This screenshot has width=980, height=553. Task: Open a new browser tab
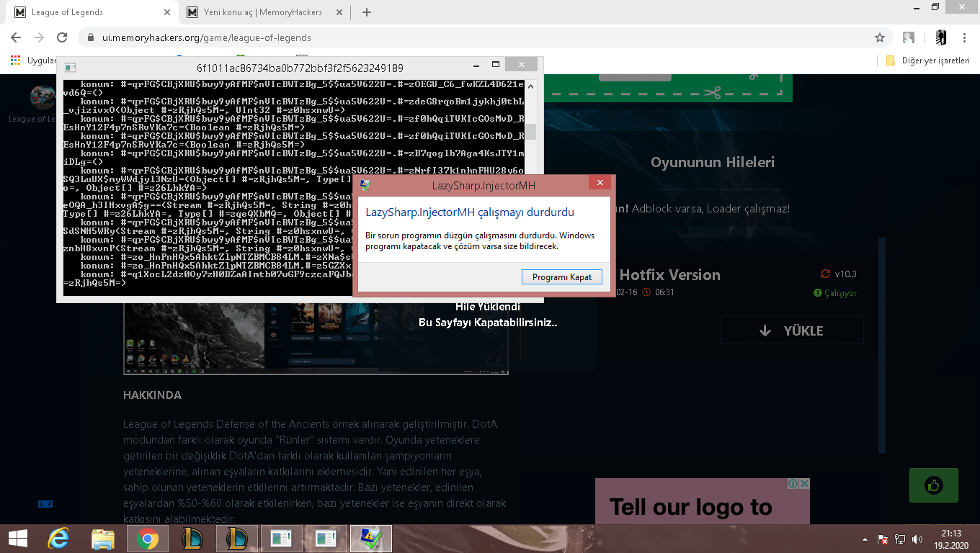[x=366, y=12]
